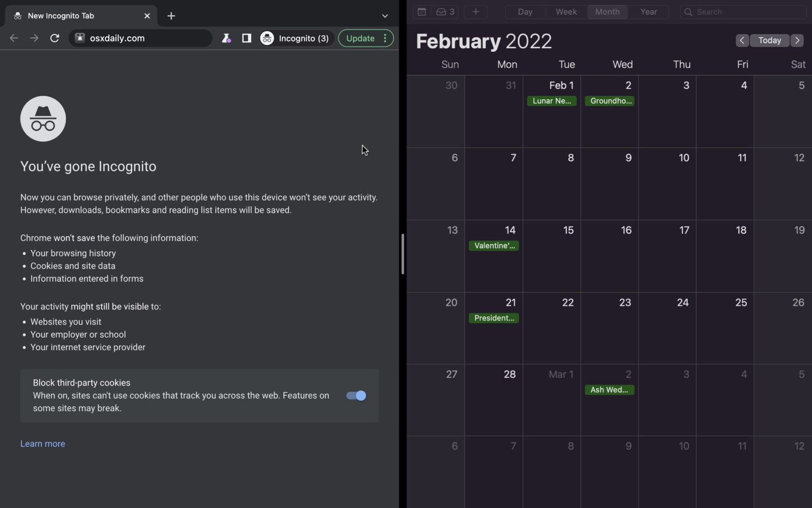Click the Today button
Screen dimensions: 812x508
(x=770, y=40)
